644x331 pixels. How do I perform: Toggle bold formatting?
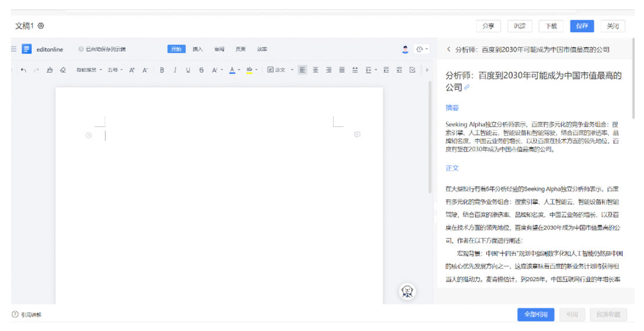point(162,70)
